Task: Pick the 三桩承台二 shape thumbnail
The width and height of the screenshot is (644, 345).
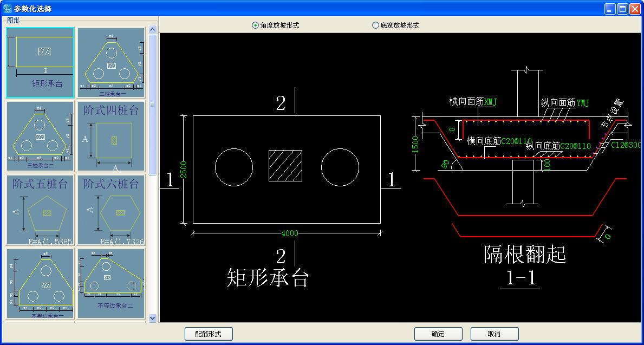Action: coord(40,136)
